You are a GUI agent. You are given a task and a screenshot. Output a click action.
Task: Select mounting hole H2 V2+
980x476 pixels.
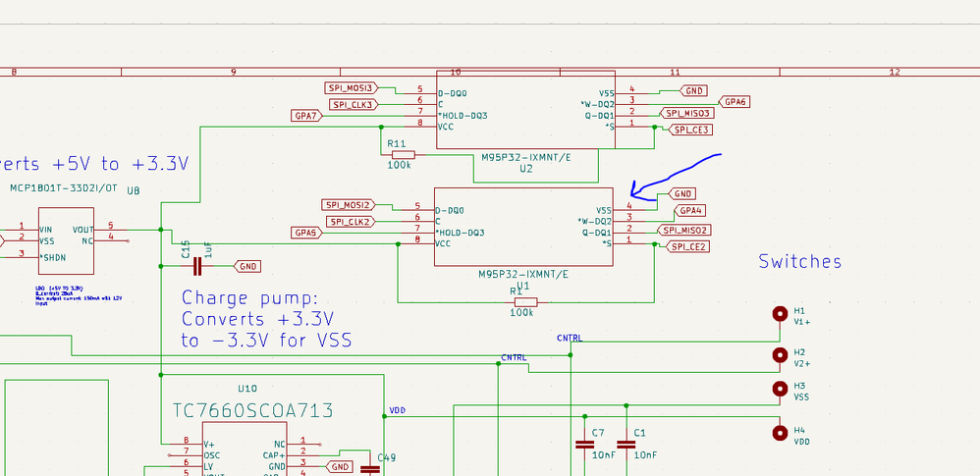click(x=780, y=355)
